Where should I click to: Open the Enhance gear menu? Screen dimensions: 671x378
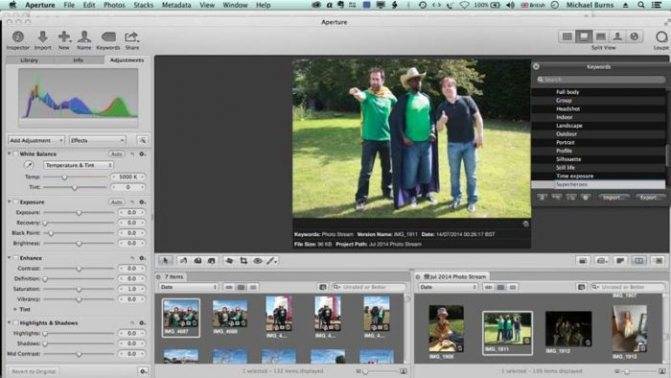143,258
